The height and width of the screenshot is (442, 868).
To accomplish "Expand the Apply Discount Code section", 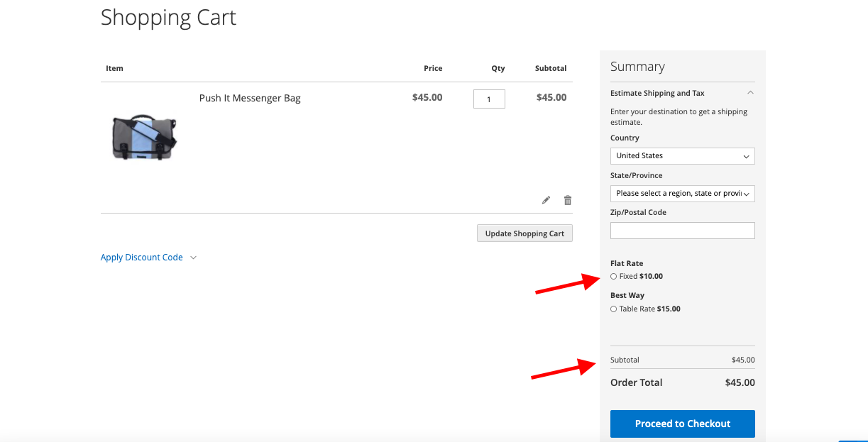I will pyautogui.click(x=148, y=258).
